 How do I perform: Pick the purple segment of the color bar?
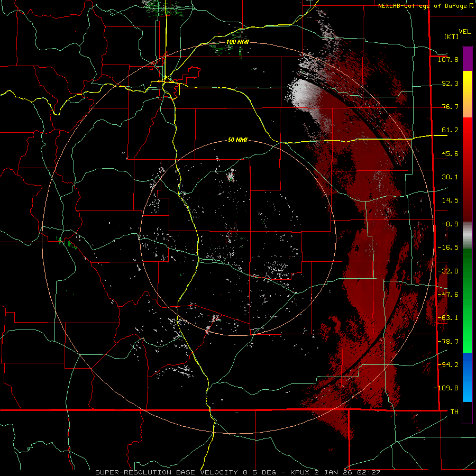click(467, 59)
